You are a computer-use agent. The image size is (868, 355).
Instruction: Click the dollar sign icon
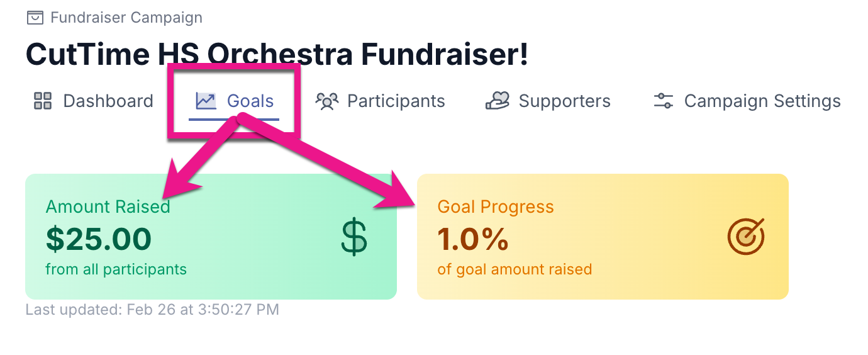354,238
